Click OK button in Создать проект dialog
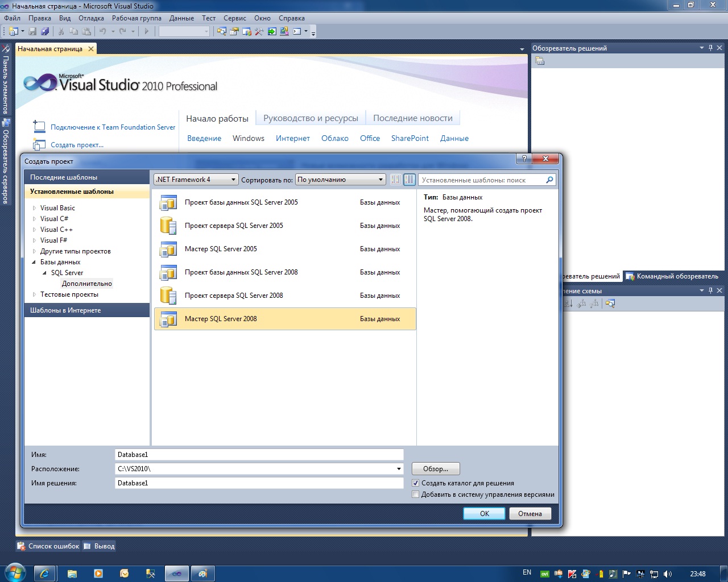728x582 pixels. 485,513
